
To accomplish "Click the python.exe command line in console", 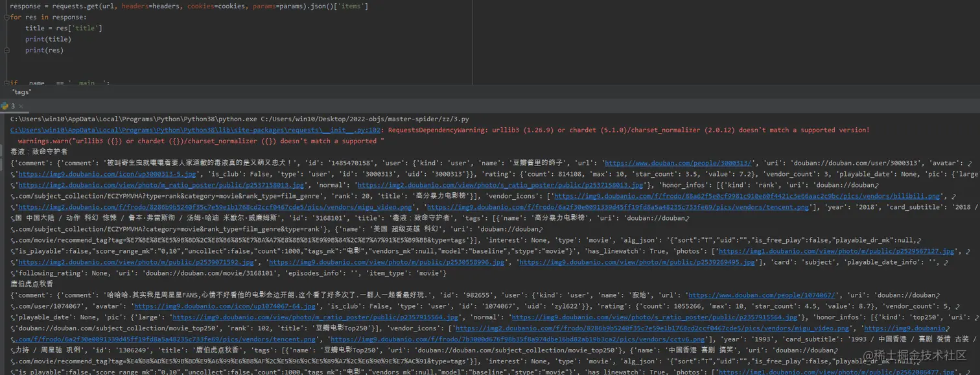I will 239,119.
